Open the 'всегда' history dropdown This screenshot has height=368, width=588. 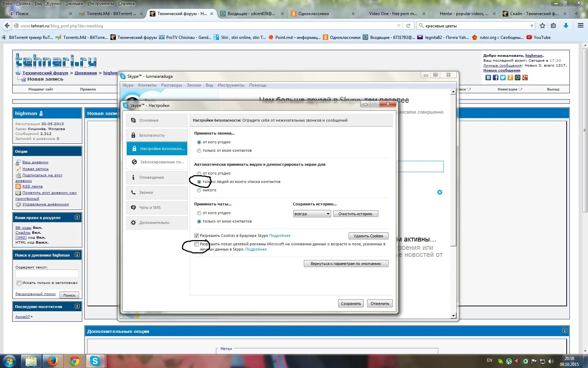[312, 214]
